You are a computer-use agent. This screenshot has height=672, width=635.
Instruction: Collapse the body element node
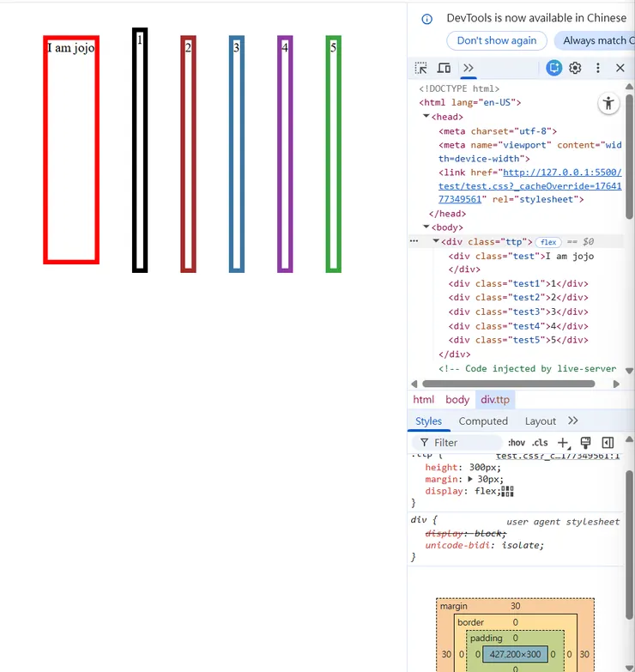[x=426, y=227]
